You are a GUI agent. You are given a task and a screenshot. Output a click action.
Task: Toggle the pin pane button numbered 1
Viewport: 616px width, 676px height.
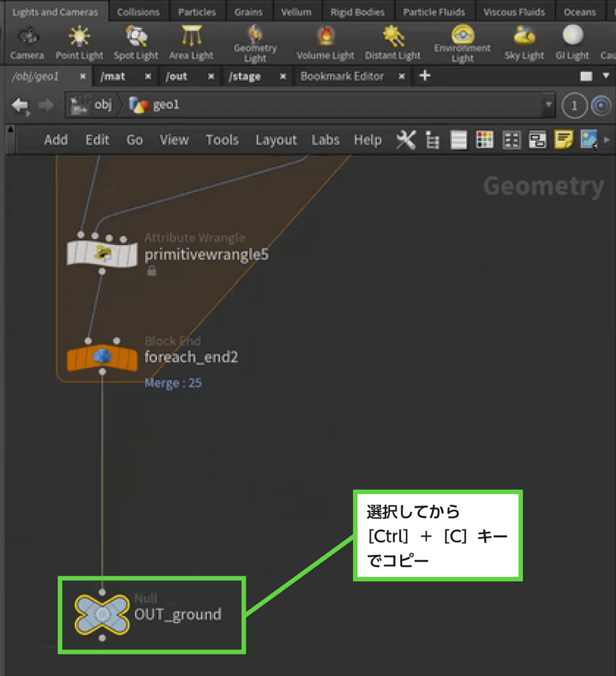(574, 106)
